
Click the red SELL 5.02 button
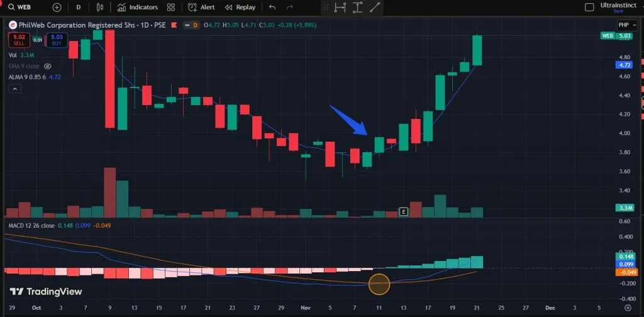click(19, 40)
